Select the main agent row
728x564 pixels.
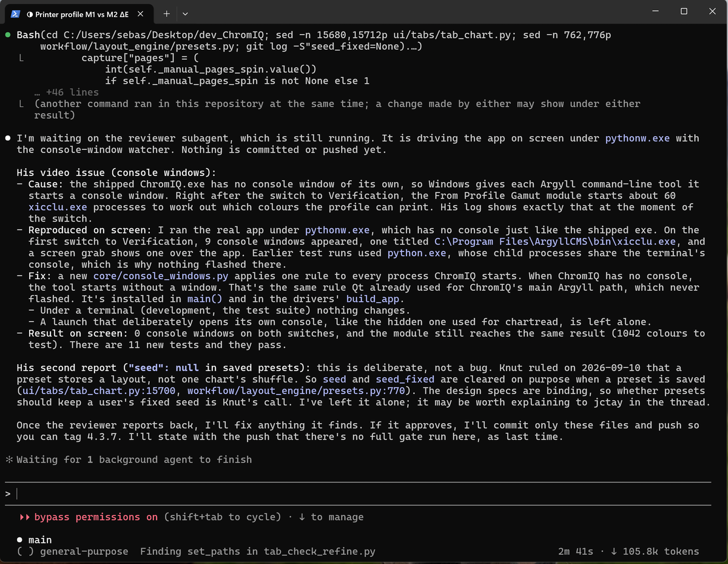click(x=34, y=540)
